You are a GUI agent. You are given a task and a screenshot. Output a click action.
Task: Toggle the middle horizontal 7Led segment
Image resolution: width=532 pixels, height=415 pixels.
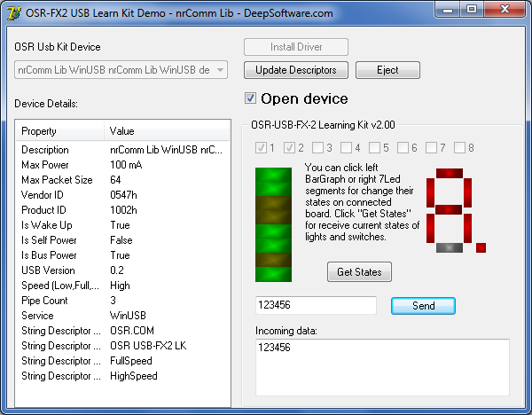449,209
